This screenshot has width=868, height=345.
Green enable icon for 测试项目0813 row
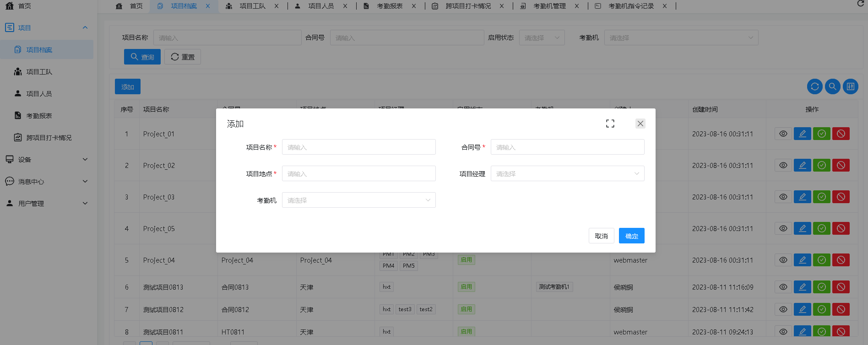822,287
